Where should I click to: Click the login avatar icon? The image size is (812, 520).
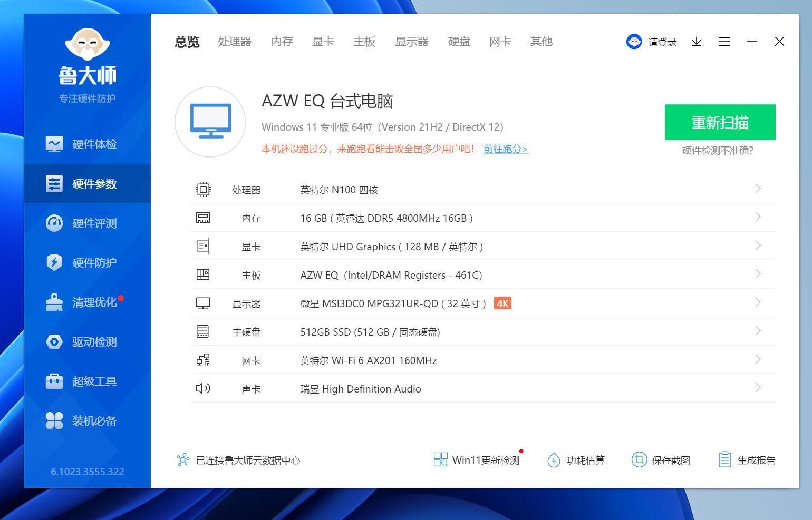pyautogui.click(x=634, y=42)
